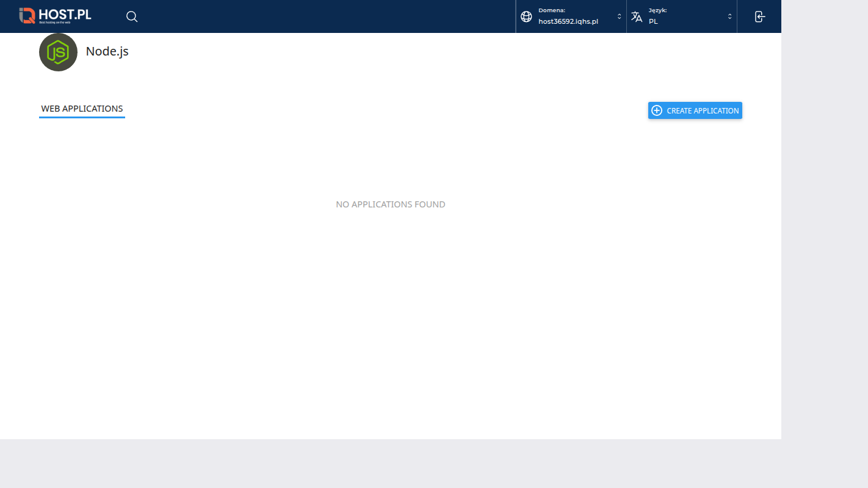868x488 pixels.
Task: Click the translate icon beside Język
Action: click(637, 16)
